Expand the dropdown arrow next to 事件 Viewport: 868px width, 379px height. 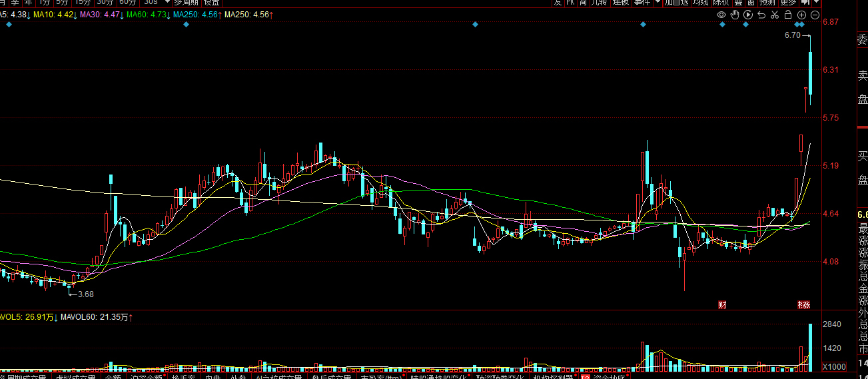click(x=657, y=3)
